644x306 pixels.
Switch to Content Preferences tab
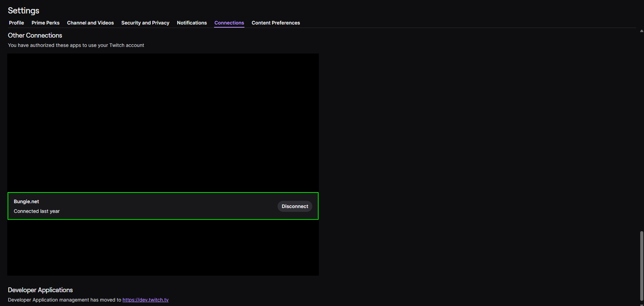[275, 23]
